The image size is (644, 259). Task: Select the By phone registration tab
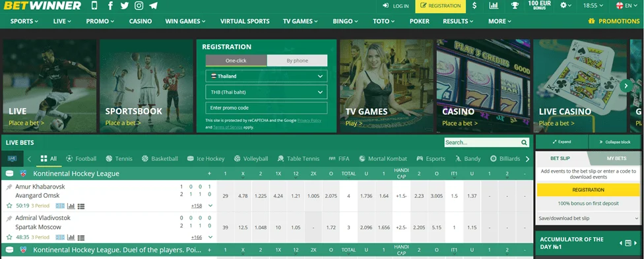click(298, 61)
